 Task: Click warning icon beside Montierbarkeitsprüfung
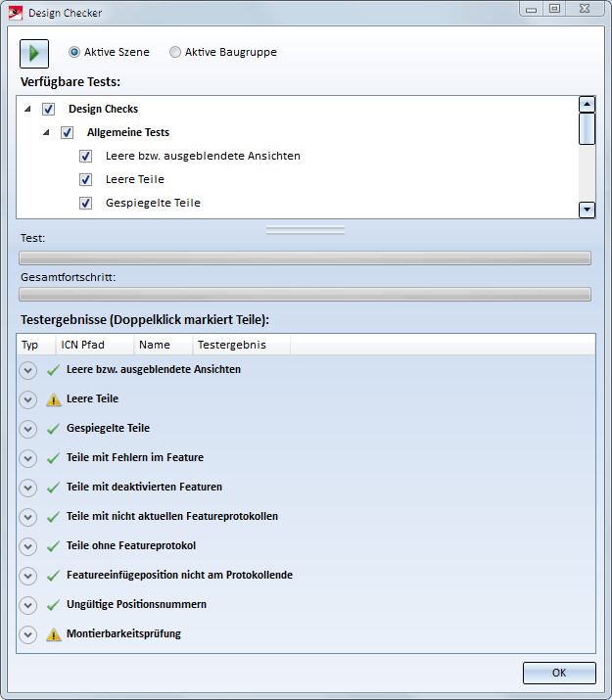tap(54, 634)
